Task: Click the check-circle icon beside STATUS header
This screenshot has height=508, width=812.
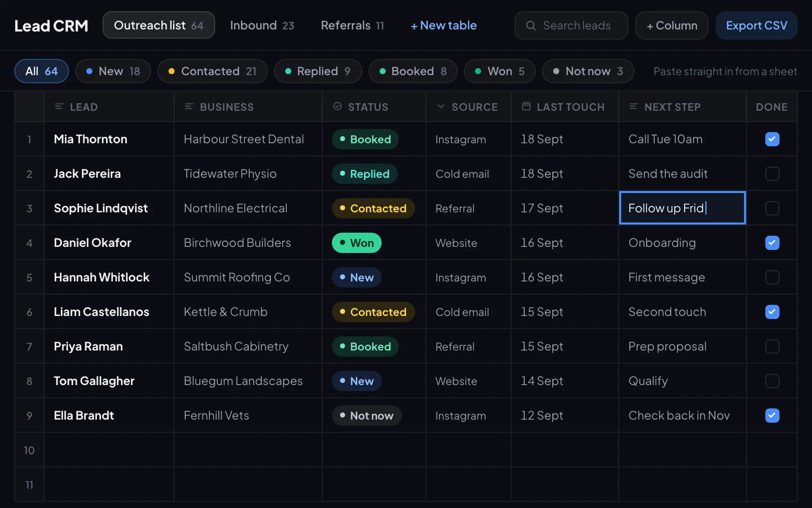Action: (337, 107)
